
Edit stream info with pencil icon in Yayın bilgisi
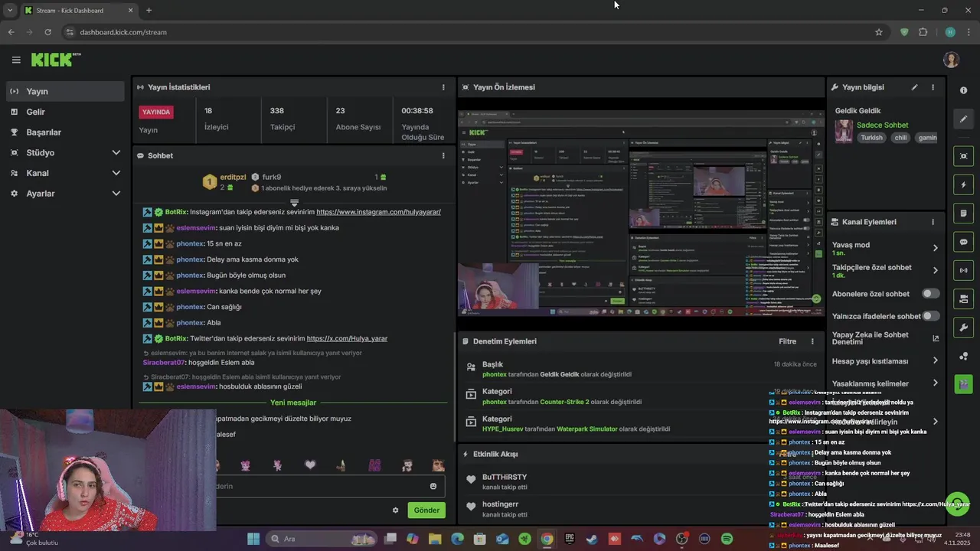click(914, 87)
